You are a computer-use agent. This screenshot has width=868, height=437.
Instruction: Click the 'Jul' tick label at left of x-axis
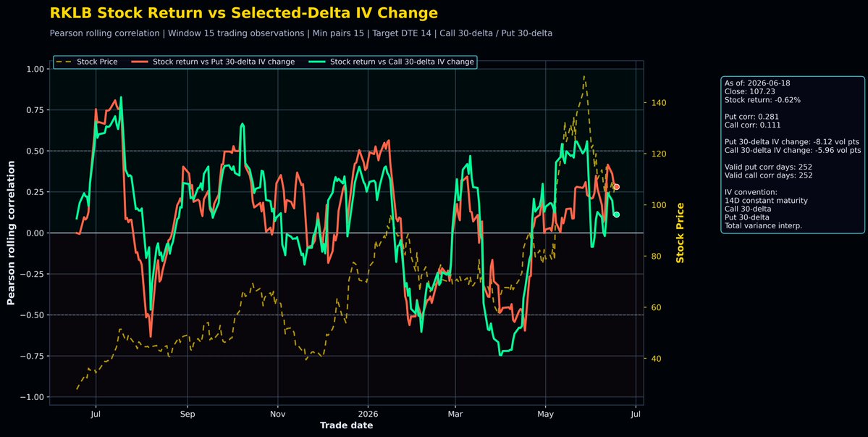click(96, 414)
